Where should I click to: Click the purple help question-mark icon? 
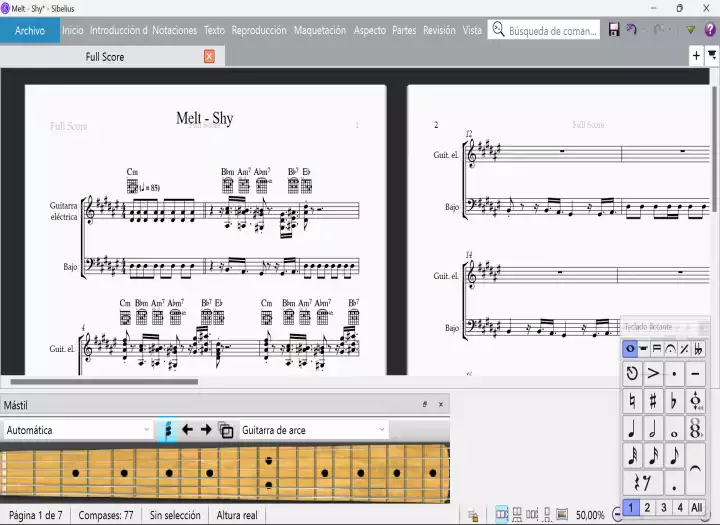coord(710,30)
